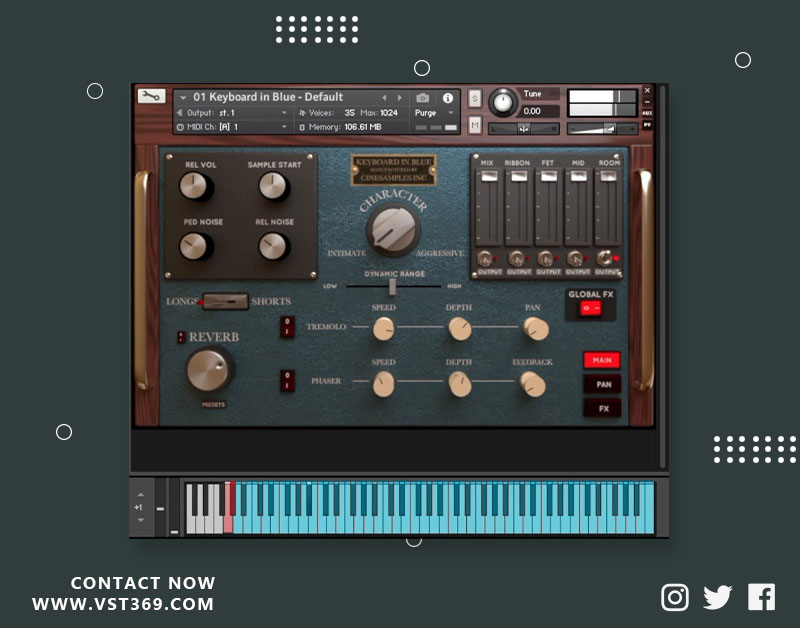
Task: Click the Phaser SPEED knob
Action: click(383, 384)
